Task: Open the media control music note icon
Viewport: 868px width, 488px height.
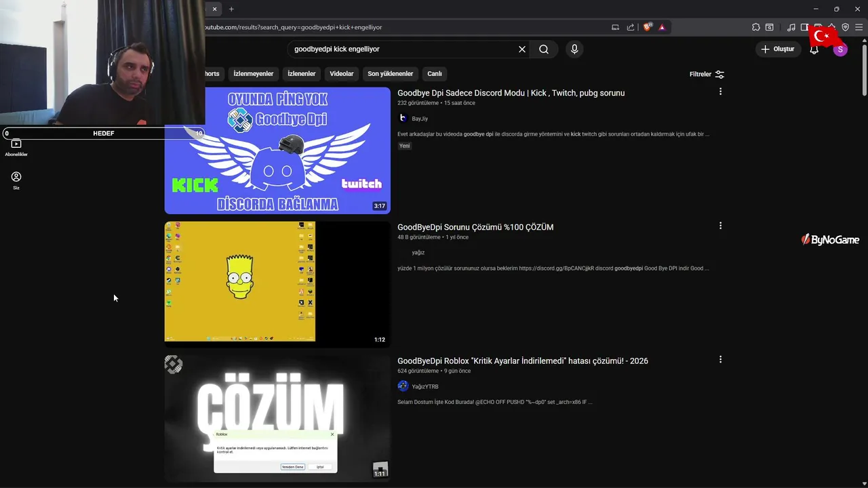Action: tap(791, 27)
